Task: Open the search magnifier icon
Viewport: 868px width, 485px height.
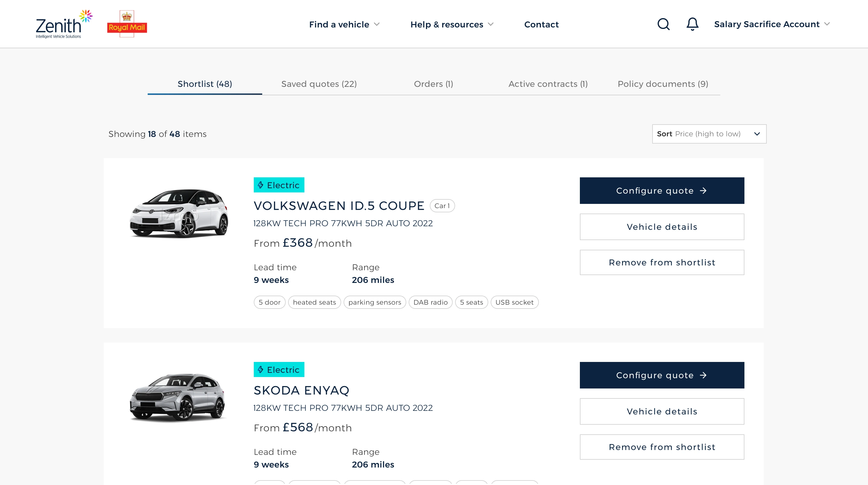Action: (663, 24)
